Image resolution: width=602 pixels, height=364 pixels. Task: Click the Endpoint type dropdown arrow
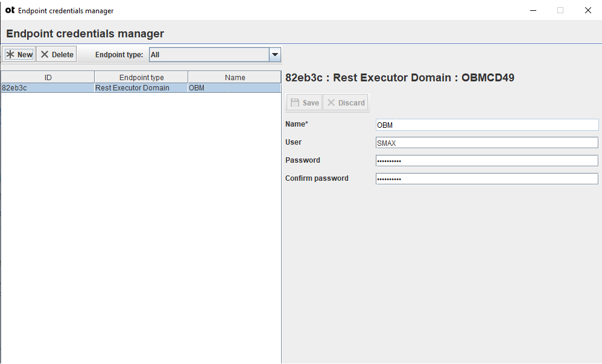pyautogui.click(x=275, y=54)
